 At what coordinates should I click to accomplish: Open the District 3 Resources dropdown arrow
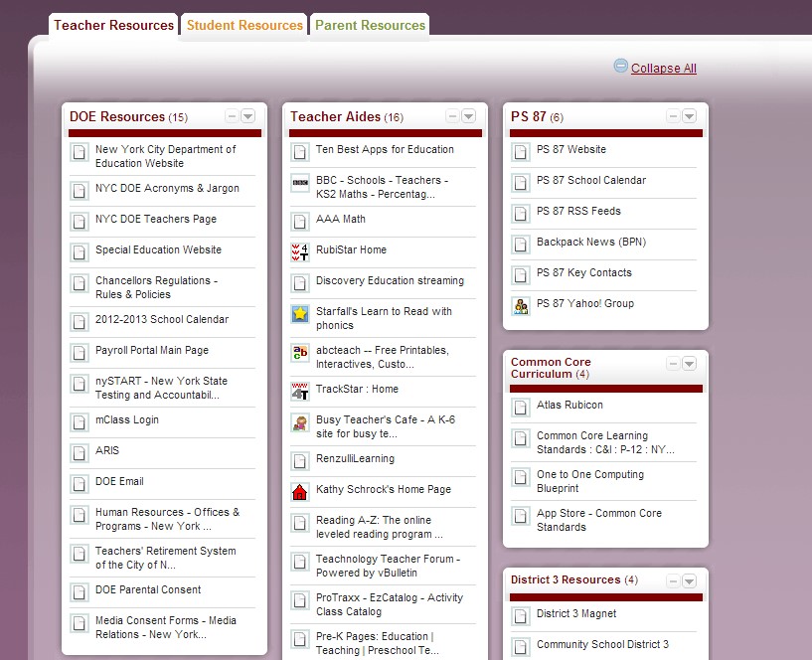coord(689,581)
